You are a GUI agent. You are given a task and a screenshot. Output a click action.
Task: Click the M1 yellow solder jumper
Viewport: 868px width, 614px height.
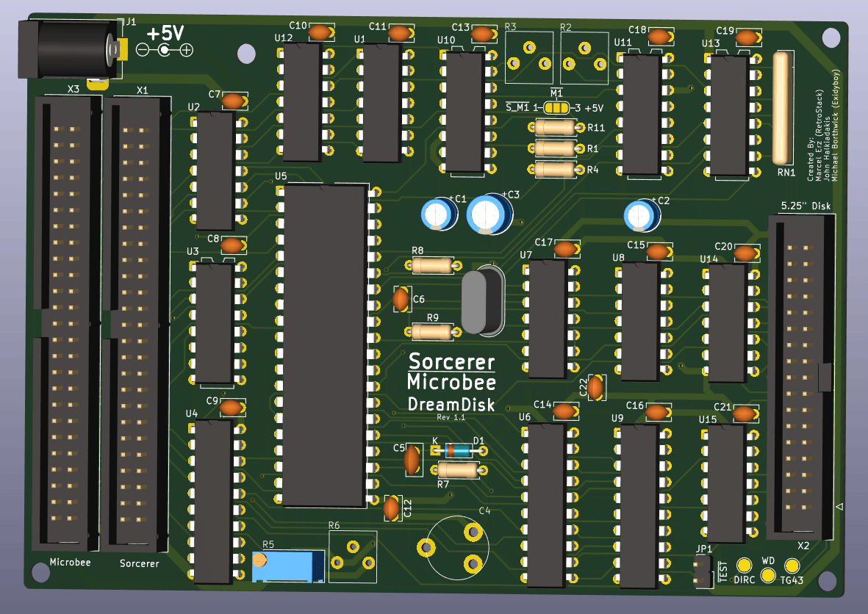pos(558,108)
